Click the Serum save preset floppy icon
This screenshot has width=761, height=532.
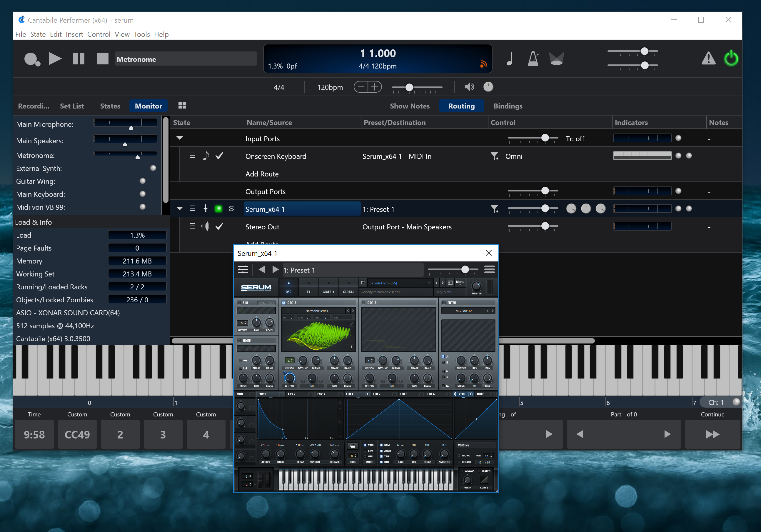[363, 283]
